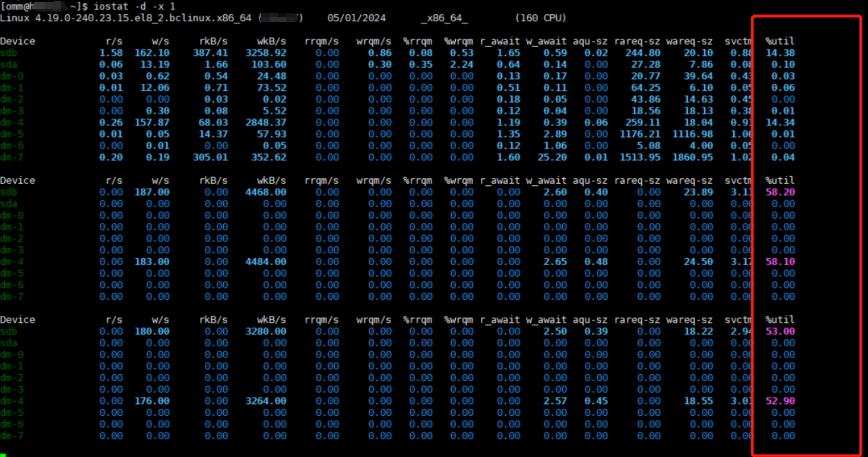Click the rareq-sz value 20.77

(x=646, y=76)
